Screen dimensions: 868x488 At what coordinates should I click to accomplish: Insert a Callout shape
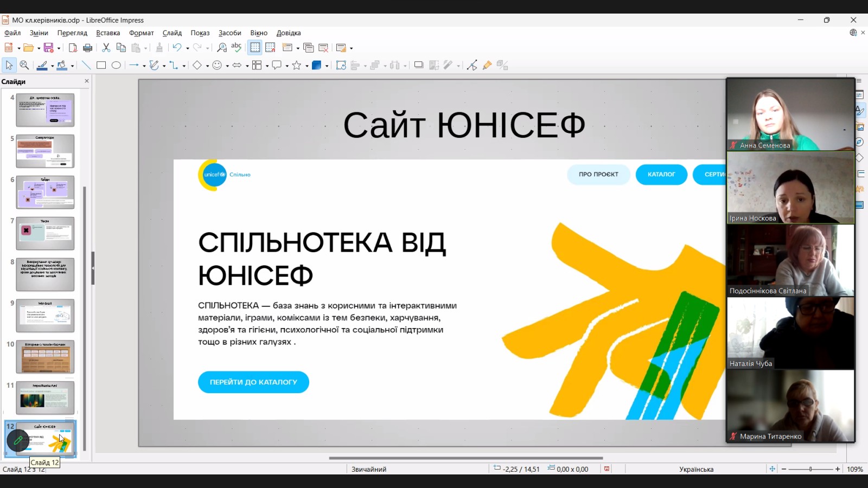click(x=277, y=65)
